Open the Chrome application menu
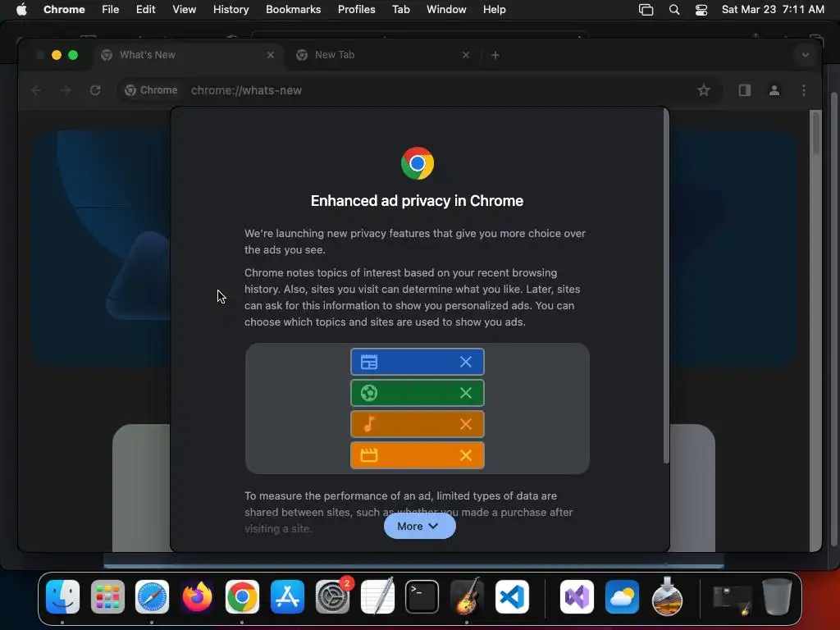Screen dimensions: 840x630 tap(64, 9)
